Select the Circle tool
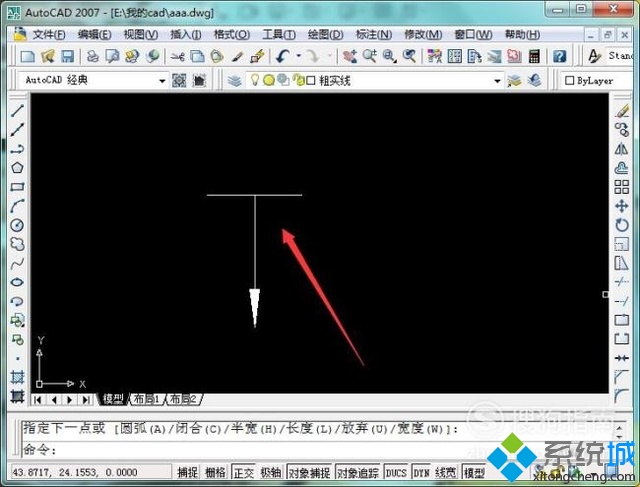The width and height of the screenshot is (640, 487). coord(17,225)
